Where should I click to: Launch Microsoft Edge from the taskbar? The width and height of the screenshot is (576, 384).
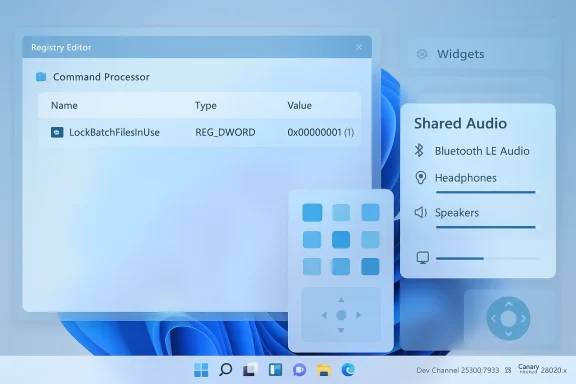[348, 370]
